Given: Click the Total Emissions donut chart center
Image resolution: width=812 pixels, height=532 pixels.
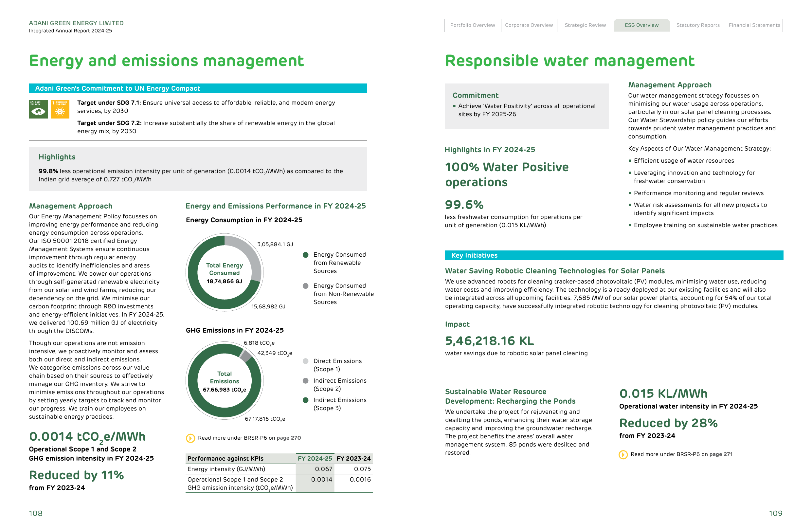Looking at the screenshot, I should [225, 381].
